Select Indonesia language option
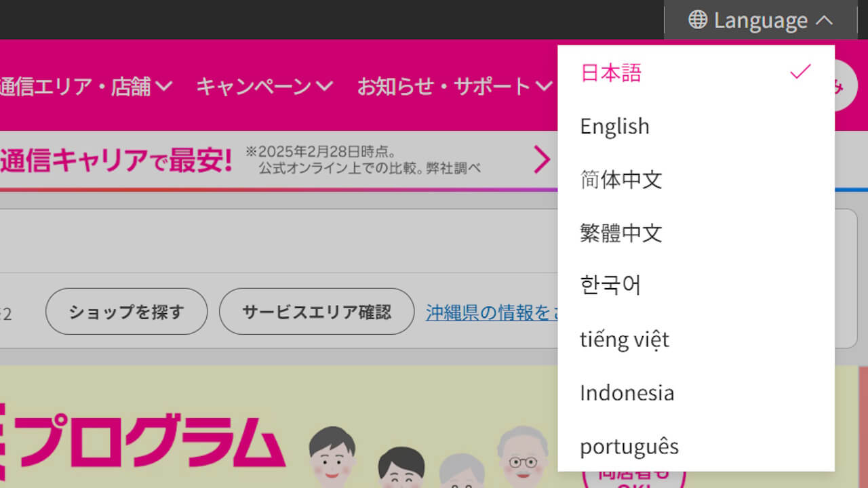 pyautogui.click(x=696, y=393)
